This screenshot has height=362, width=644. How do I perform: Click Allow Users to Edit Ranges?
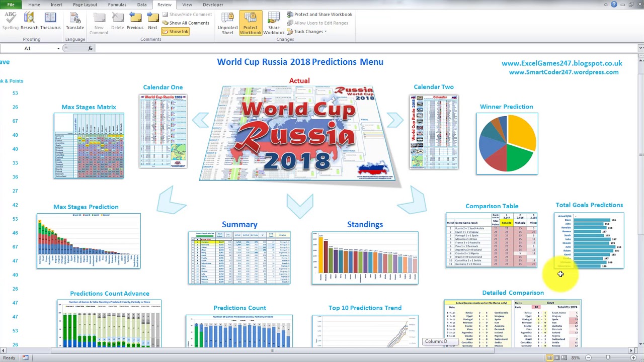[317, 23]
